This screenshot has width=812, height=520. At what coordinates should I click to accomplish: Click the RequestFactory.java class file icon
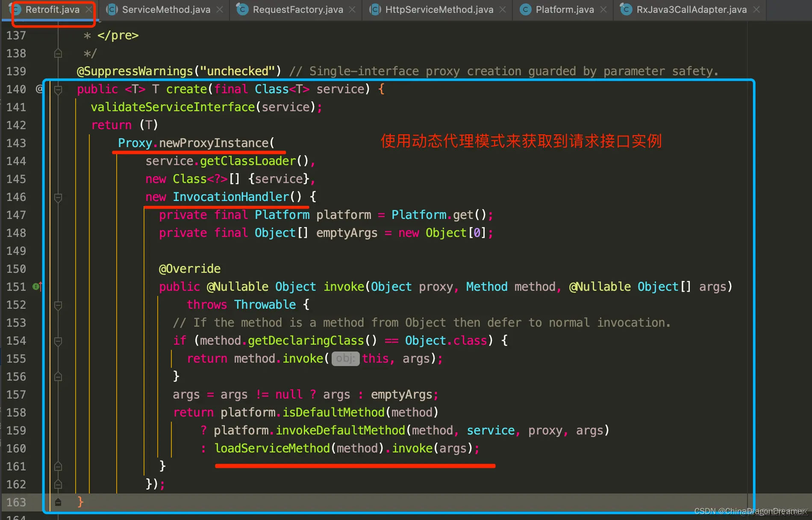pos(242,9)
